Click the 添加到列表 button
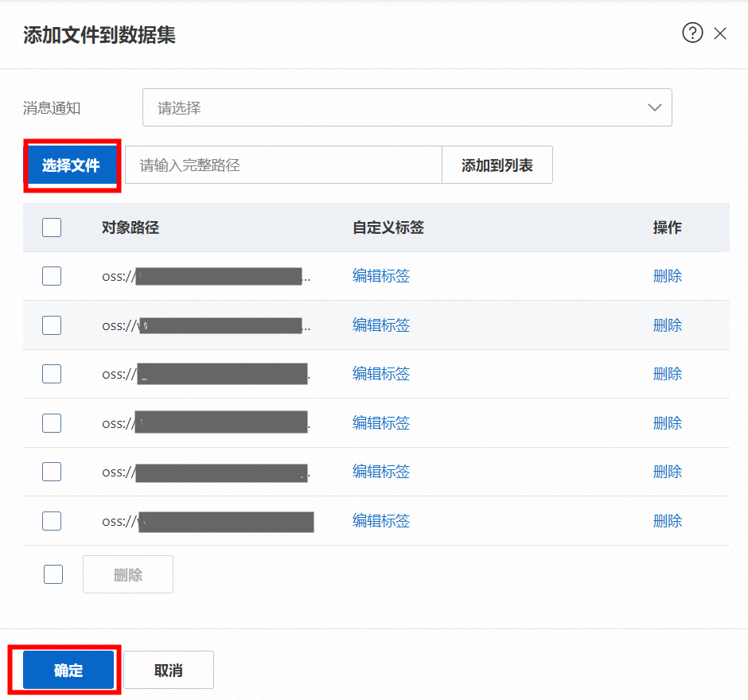Image resolution: width=748 pixels, height=700 pixels. [x=497, y=165]
